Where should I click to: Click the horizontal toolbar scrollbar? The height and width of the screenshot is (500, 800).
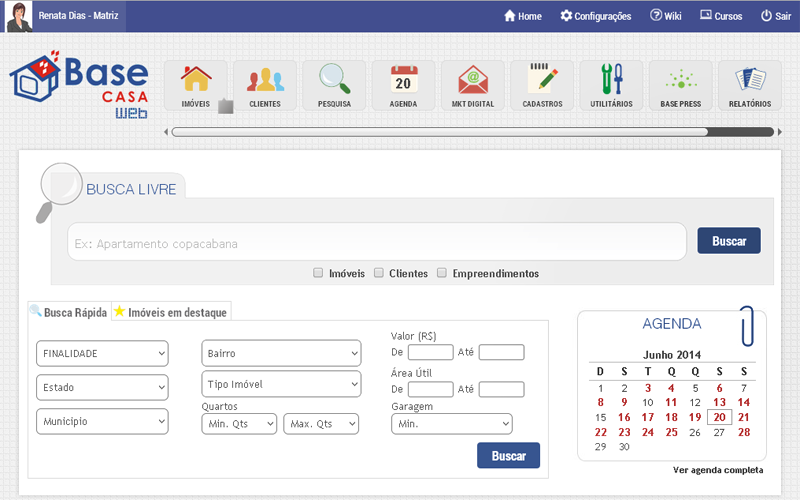[x=442, y=131]
